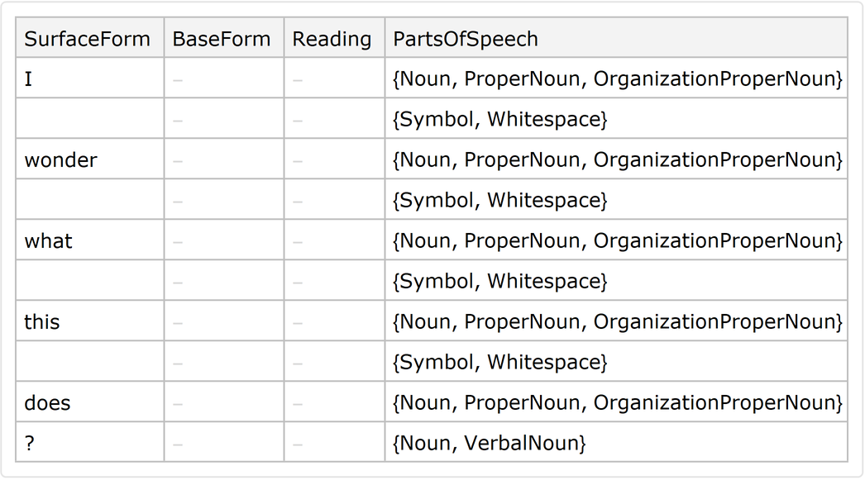Click the BaseForm column header
This screenshot has height=504, width=865.
point(222,39)
